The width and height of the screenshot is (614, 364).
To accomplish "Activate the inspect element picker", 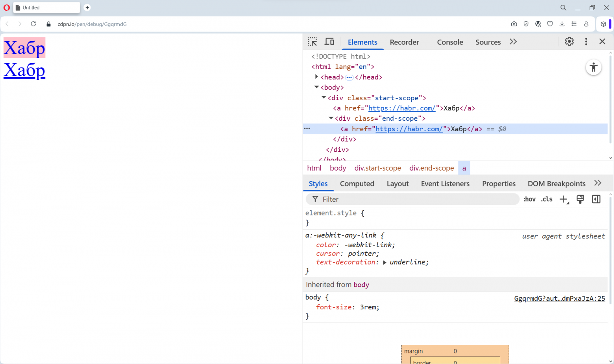I will 313,42.
